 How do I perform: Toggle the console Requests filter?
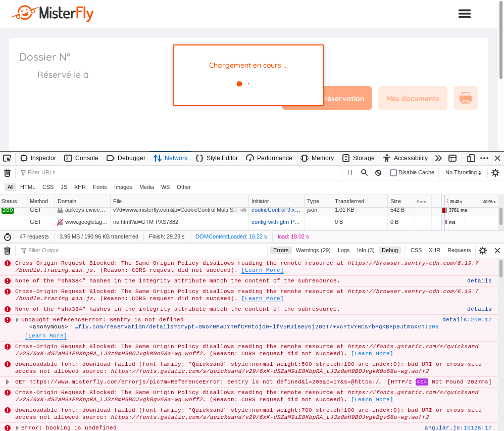point(459,251)
